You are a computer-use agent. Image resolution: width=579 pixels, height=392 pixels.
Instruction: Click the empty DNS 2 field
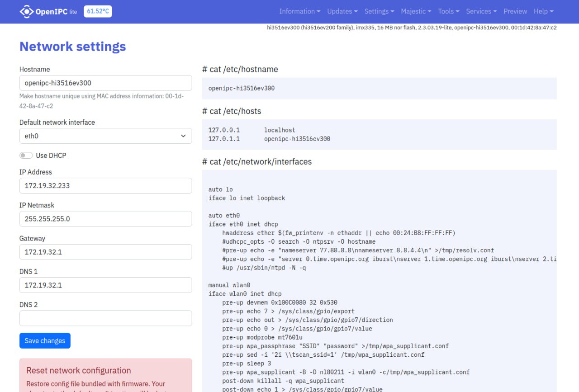click(x=105, y=318)
